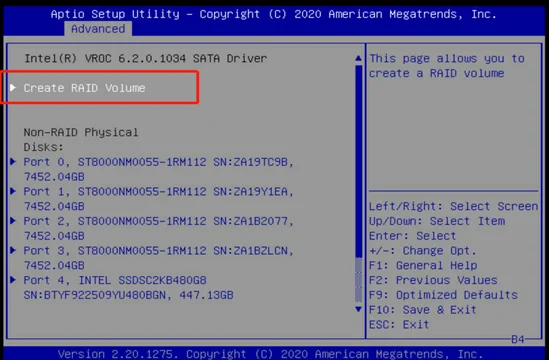Viewport: 549px width, 360px height.
Task: Click the F9 Optimized Defaults hint
Action: tap(443, 295)
